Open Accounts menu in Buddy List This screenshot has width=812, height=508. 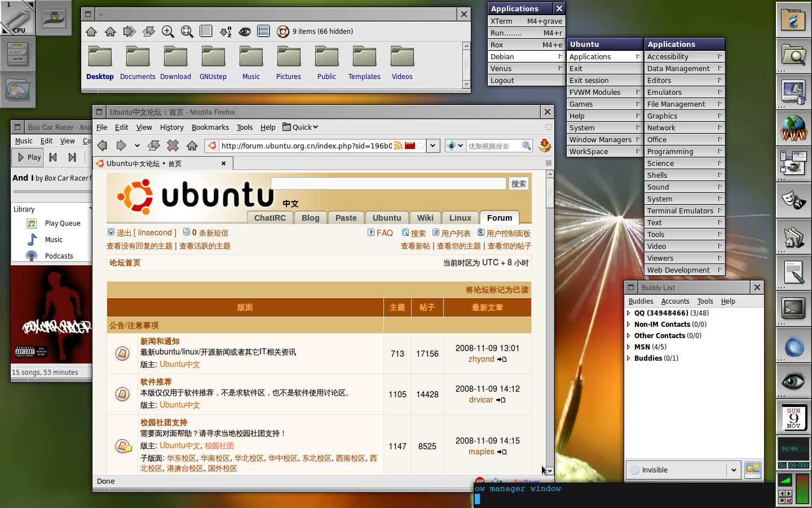coord(676,301)
